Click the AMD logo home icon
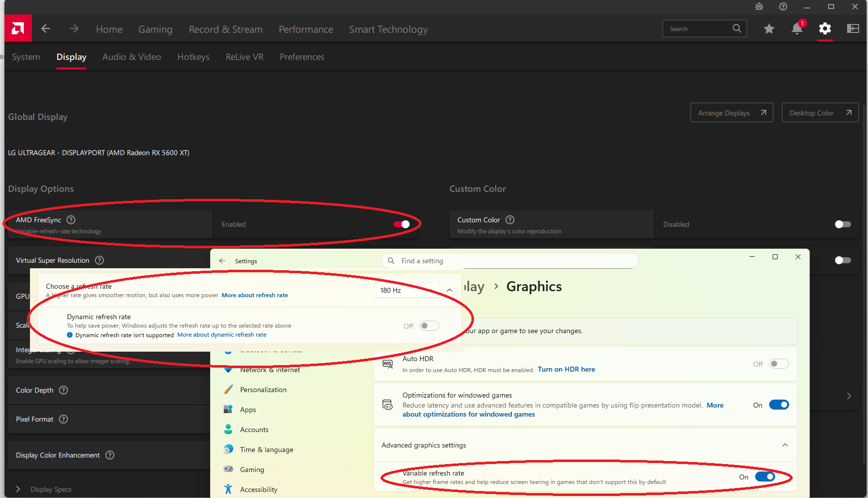This screenshot has height=498, width=868. (18, 28)
